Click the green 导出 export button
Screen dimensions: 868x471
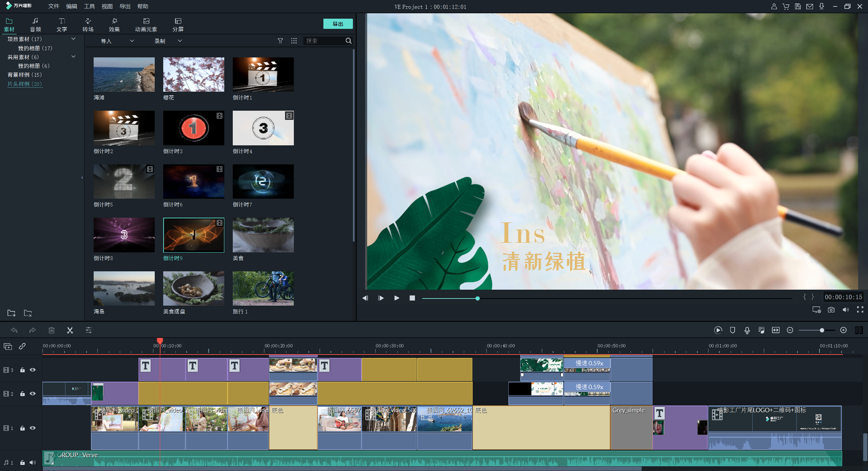coord(338,24)
